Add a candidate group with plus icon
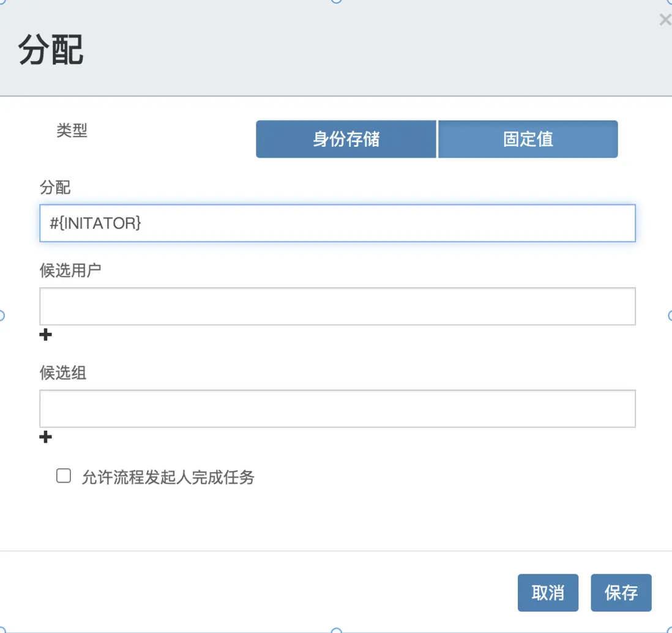This screenshot has height=633, width=672. [x=45, y=437]
